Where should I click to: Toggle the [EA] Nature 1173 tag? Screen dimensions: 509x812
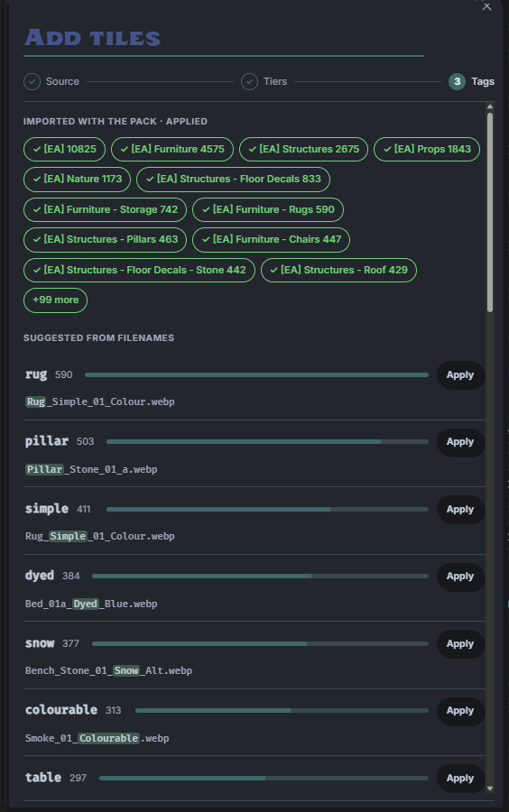(x=77, y=180)
